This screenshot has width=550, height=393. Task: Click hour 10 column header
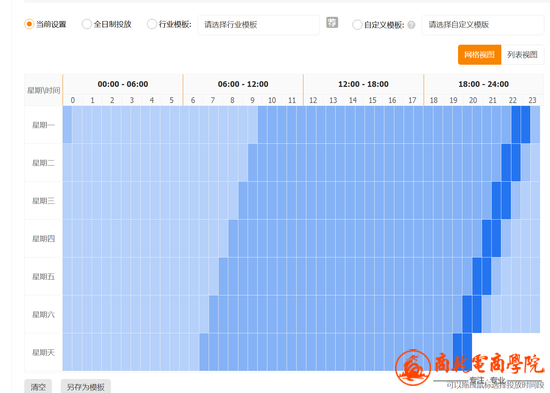click(272, 100)
